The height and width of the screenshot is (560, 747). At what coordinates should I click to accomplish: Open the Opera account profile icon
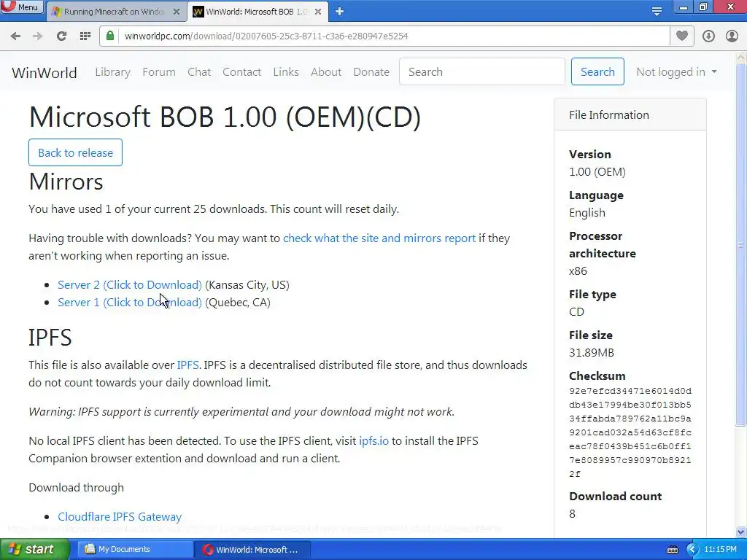tap(732, 36)
